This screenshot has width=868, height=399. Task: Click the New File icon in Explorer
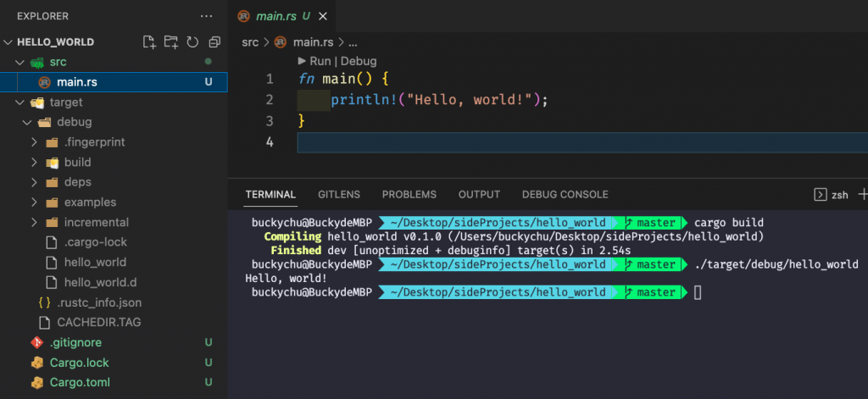(x=149, y=42)
